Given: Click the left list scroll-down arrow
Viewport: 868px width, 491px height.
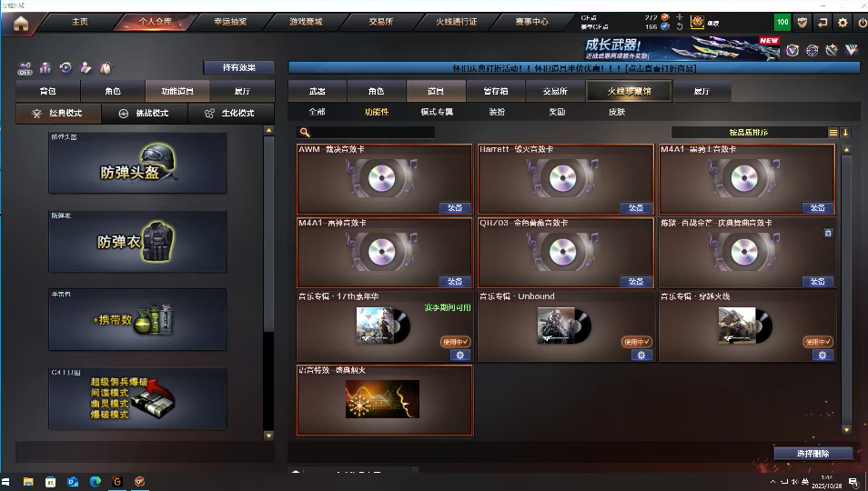Looking at the screenshot, I should pyautogui.click(x=268, y=436).
